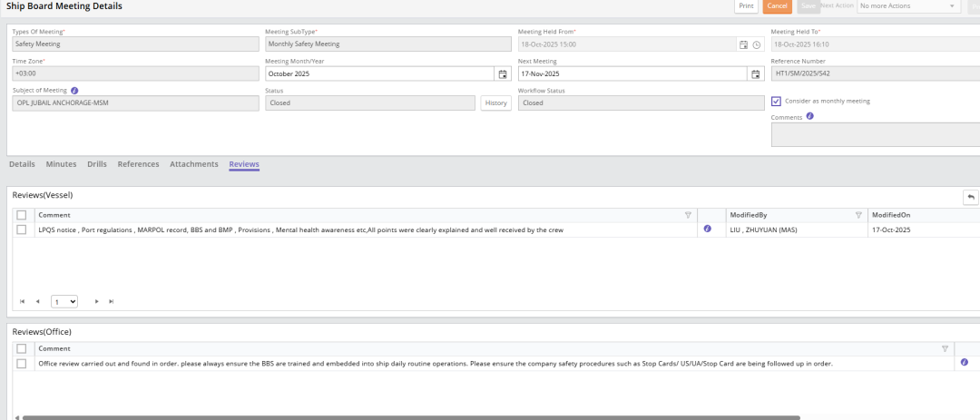Select all rows checkbox in Reviews(Vessel) header

22,215
